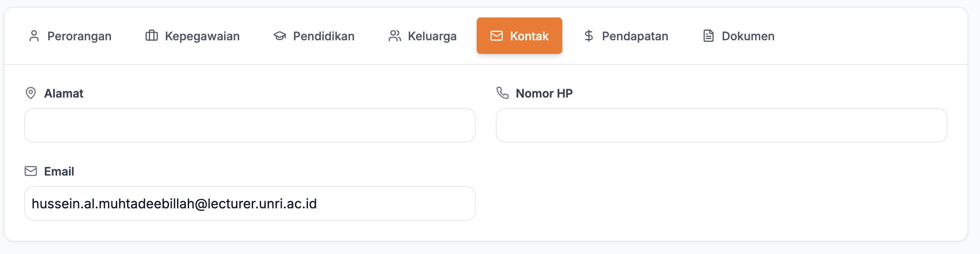Click the phone icon beside Nomor HP
980x254 pixels.
click(x=502, y=93)
